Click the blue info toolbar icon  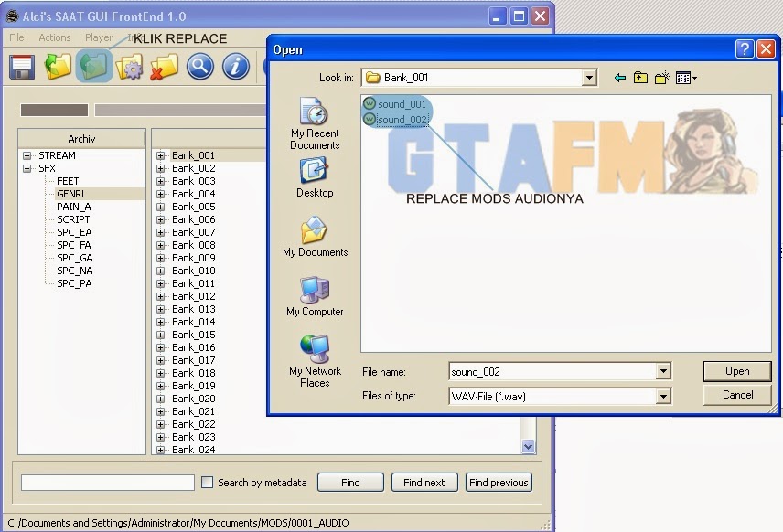pyautogui.click(x=236, y=67)
